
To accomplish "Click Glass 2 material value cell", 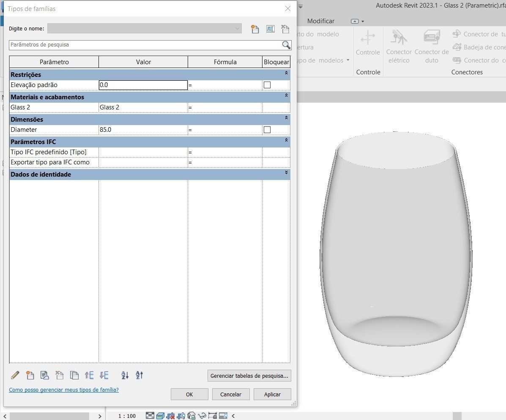I will click(143, 107).
